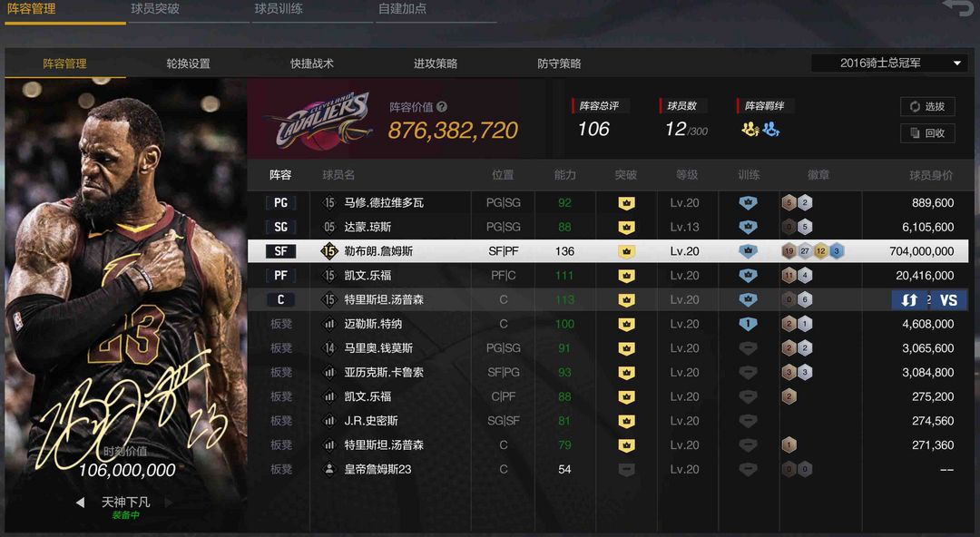Switch to the 球员突破 top tab
The image size is (980, 537).
click(155, 9)
